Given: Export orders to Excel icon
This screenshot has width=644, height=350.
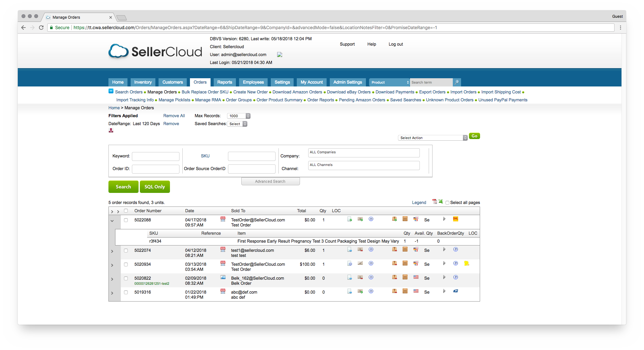Looking at the screenshot, I should coord(441,202).
